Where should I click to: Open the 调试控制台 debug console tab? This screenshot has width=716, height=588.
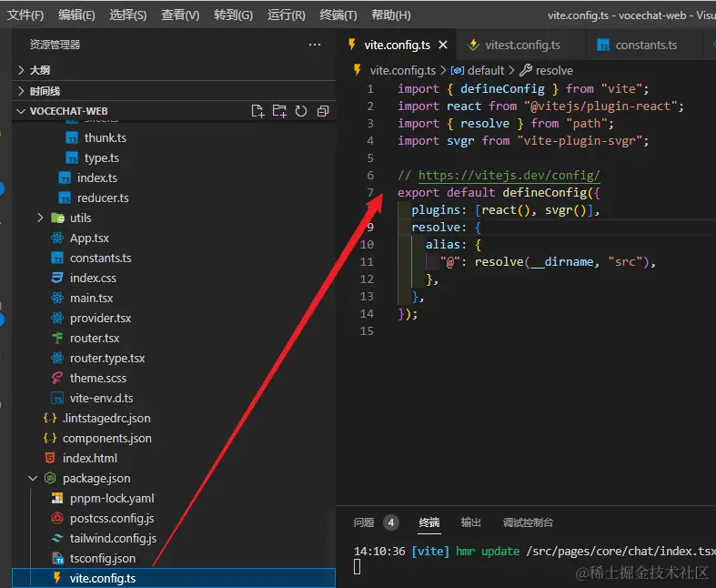[x=528, y=522]
